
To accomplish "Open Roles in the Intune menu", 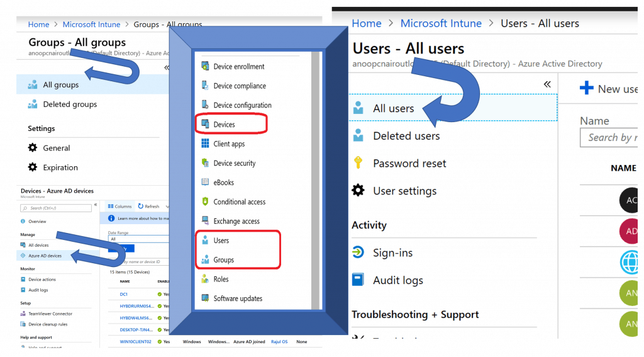I will point(215,279).
